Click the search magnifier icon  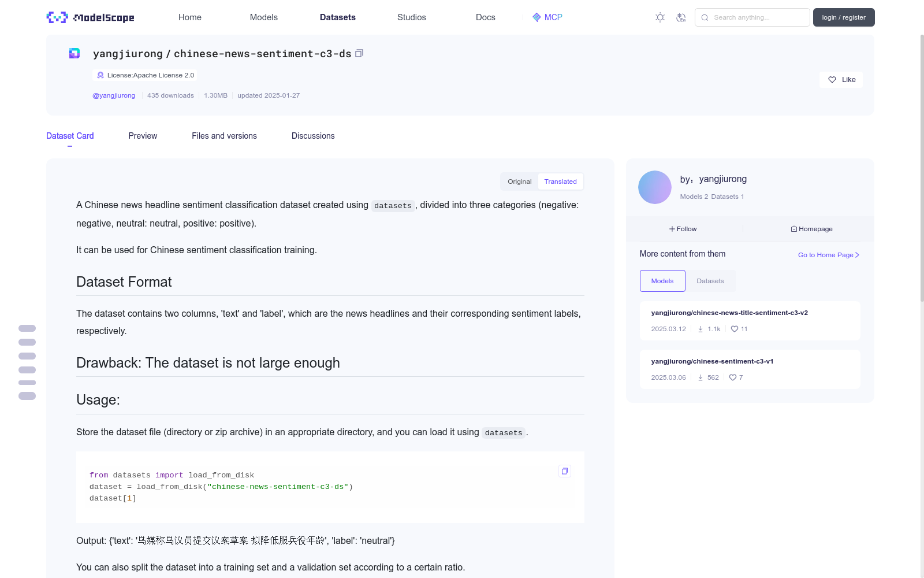tap(705, 17)
